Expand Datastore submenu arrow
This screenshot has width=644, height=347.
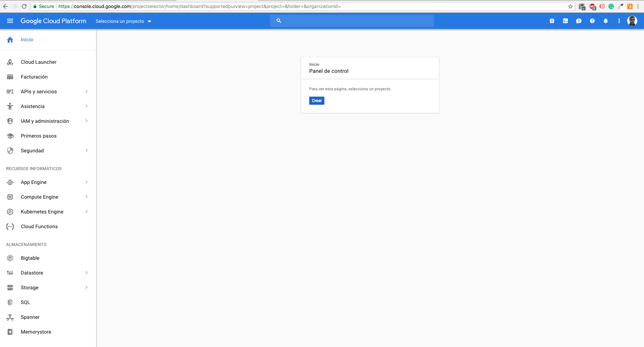[x=87, y=272]
